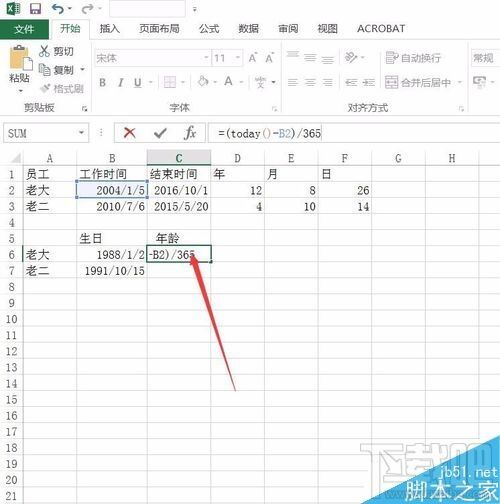Open the font size 11 dropdown
500x504 pixels.
click(x=238, y=58)
